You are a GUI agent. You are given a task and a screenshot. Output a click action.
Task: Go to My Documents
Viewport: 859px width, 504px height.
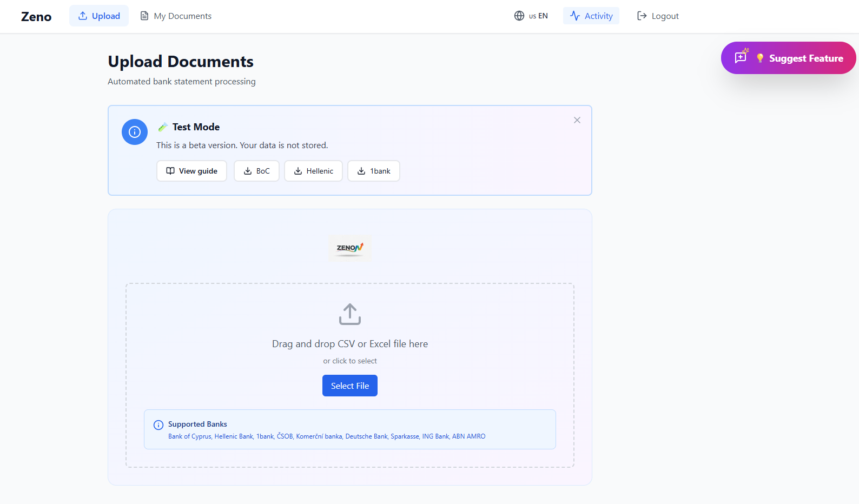(x=176, y=16)
